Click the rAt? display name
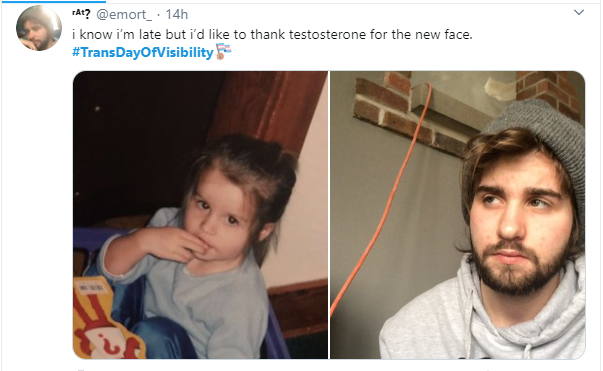Image resolution: width=603 pixels, height=371 pixels. point(81,14)
